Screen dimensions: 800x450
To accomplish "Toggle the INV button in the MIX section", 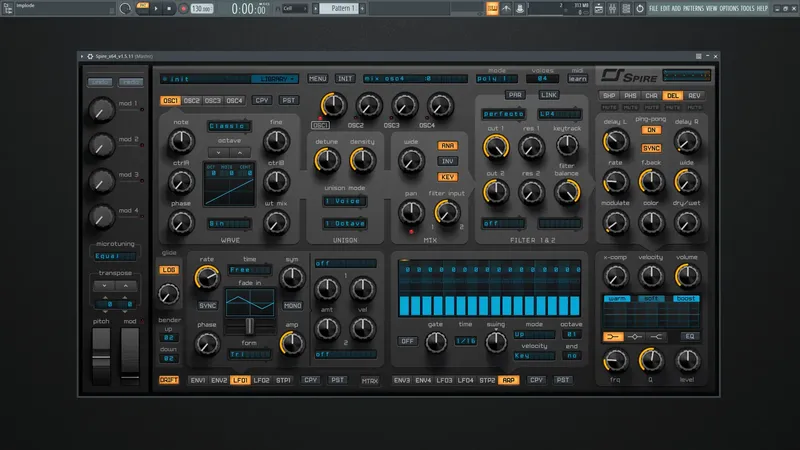I will (x=447, y=161).
